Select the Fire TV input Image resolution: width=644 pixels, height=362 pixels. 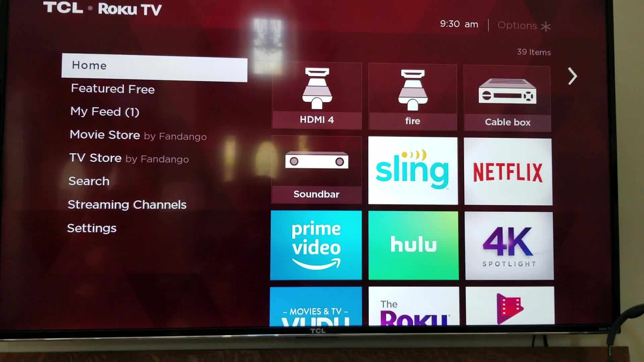click(412, 96)
